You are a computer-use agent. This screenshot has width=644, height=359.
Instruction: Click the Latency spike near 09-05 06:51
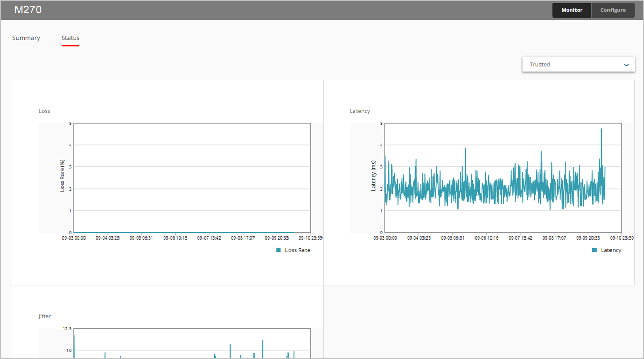tap(465, 150)
